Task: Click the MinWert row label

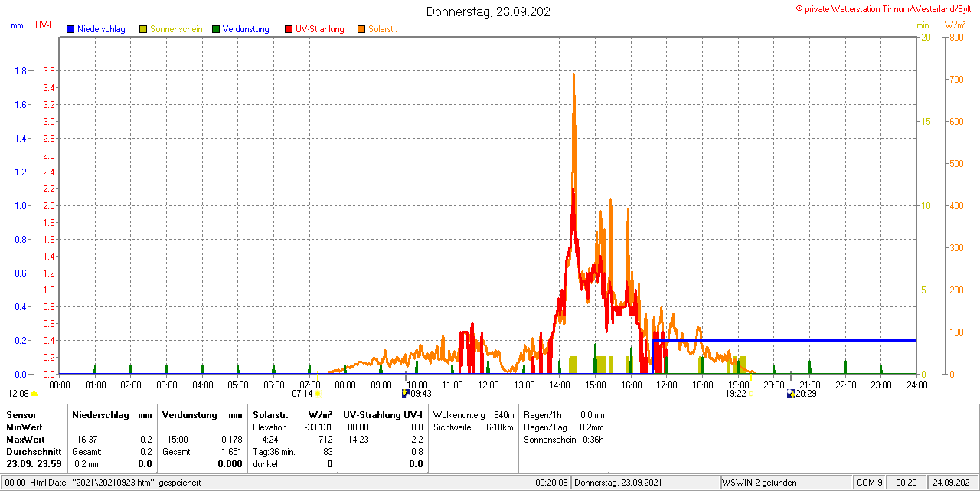Action: pyautogui.click(x=24, y=427)
